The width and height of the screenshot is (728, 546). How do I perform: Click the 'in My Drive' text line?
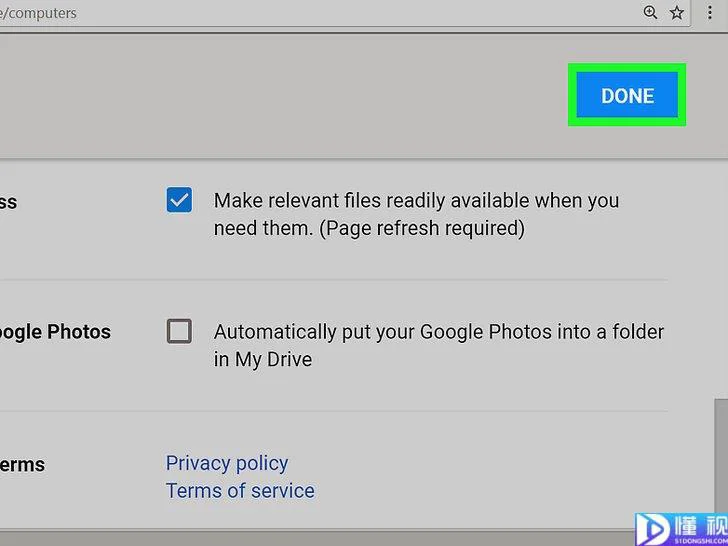[263, 359]
